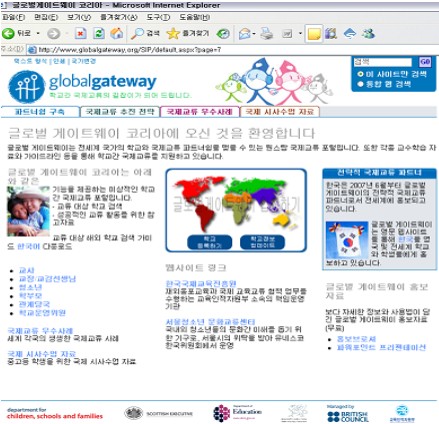The width and height of the screenshot is (439, 424).
Task: Click the Stop loading red X icon
Action: click(80, 33)
